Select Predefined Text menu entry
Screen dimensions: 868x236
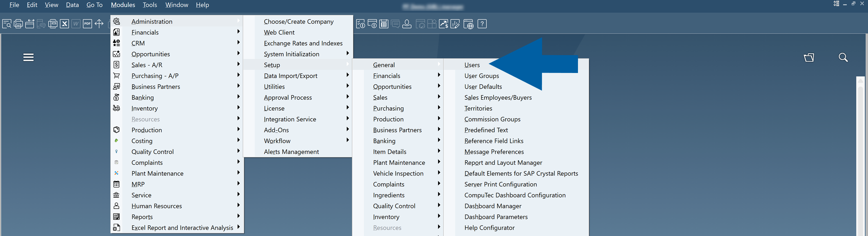pos(486,130)
